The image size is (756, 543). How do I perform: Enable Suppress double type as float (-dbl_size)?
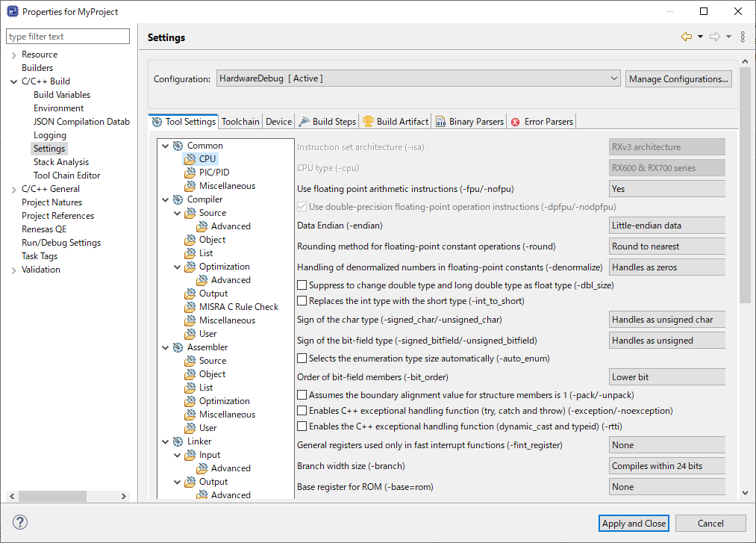(x=302, y=285)
